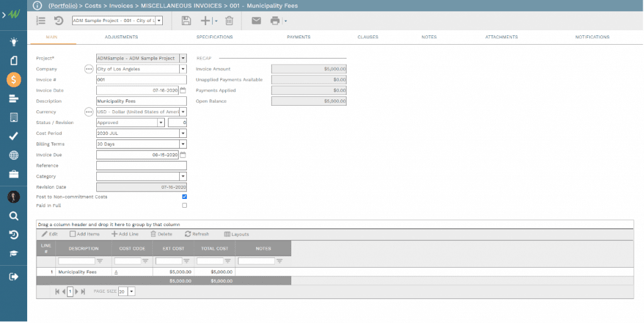This screenshot has height=323, width=644.
Task: Open the history icon in top toolbar
Action: (x=58, y=21)
